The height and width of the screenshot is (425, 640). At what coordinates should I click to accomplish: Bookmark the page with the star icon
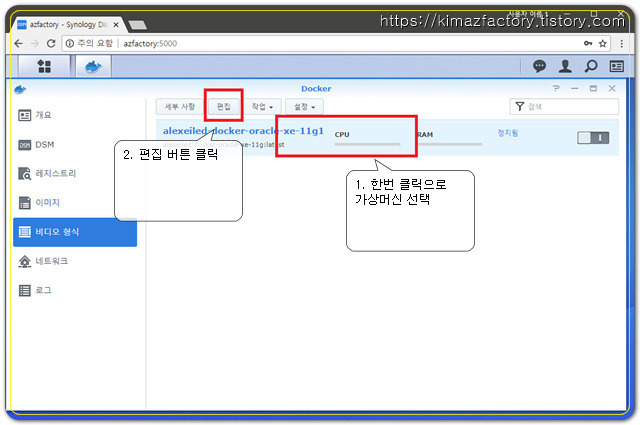602,43
